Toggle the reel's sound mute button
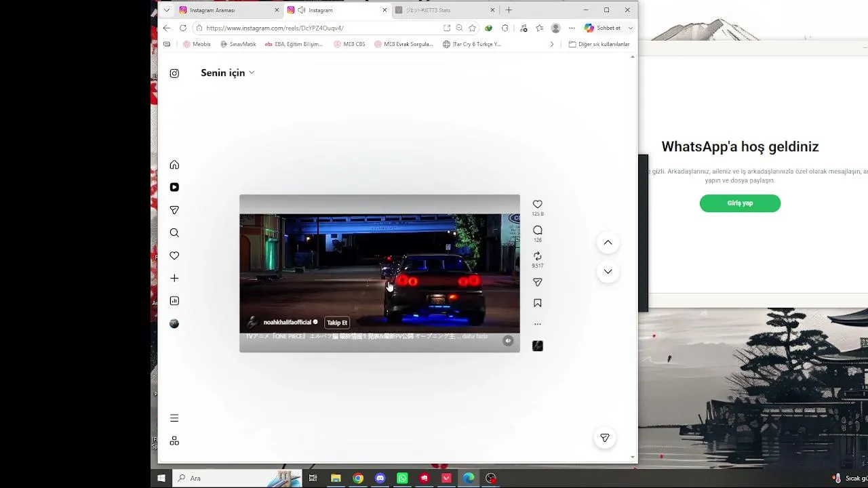Screen dimensions: 868x488 click(x=508, y=341)
